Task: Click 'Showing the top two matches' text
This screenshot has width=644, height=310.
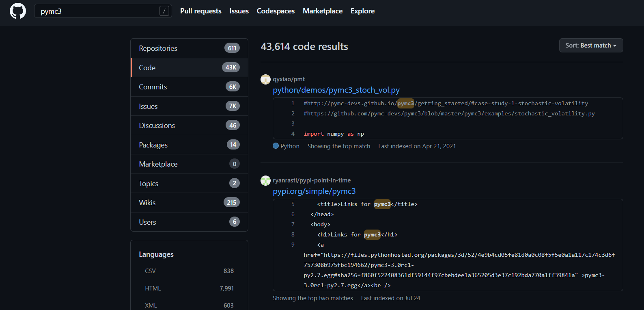Action: click(313, 298)
